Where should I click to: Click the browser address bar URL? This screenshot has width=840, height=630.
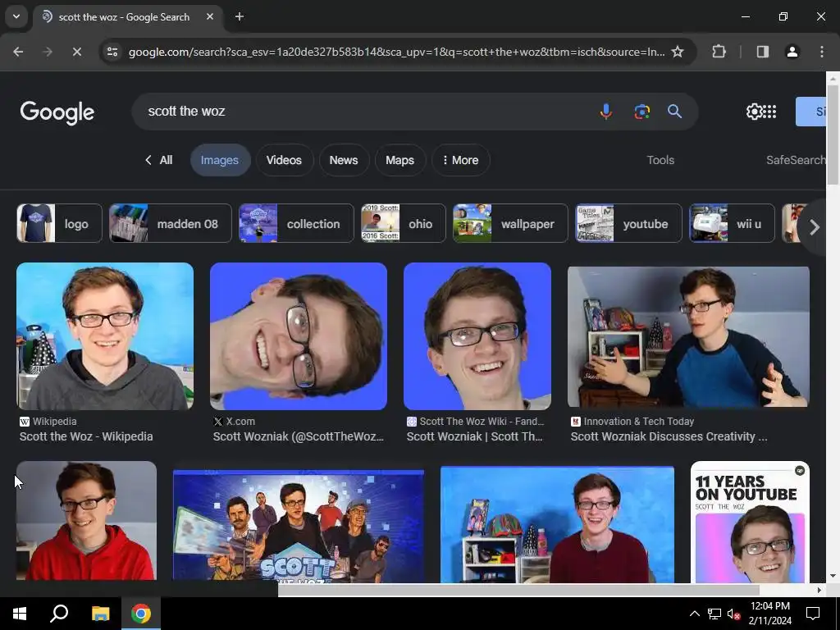pos(396,52)
